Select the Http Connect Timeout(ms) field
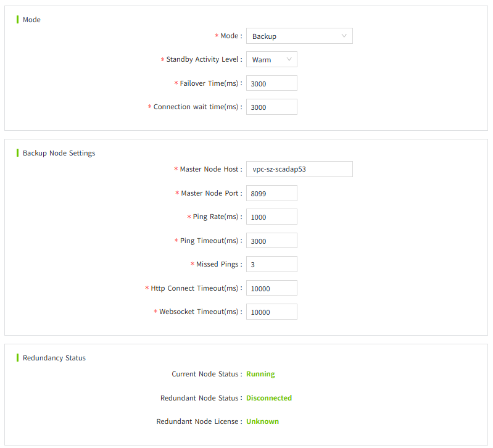 tap(271, 288)
